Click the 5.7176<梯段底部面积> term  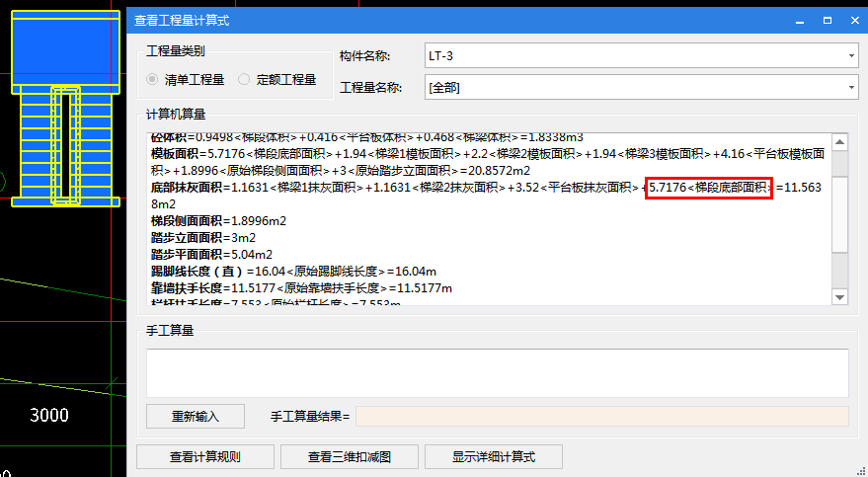(x=709, y=188)
